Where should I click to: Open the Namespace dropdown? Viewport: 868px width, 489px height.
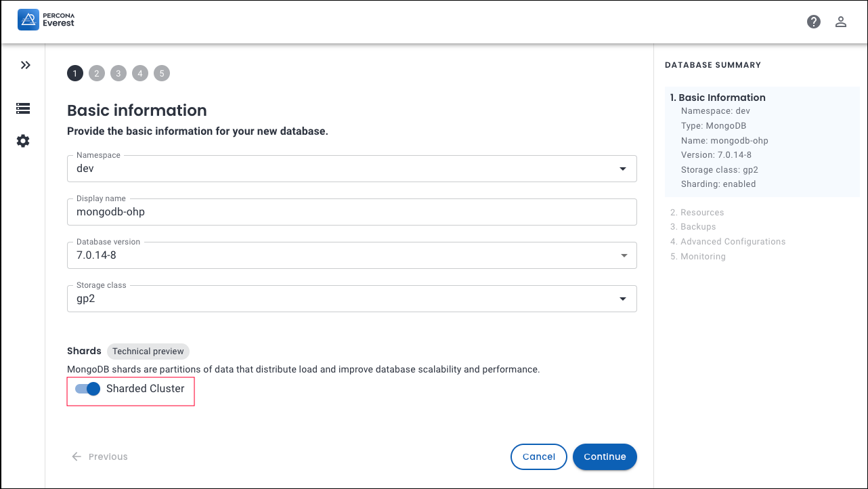click(351, 169)
